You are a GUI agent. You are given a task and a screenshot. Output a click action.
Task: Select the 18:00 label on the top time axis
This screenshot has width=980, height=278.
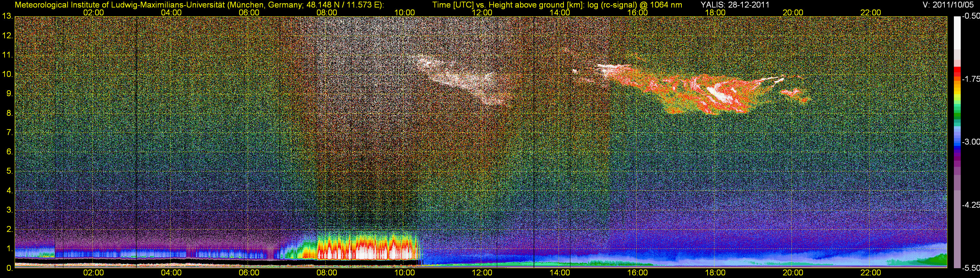(x=715, y=12)
